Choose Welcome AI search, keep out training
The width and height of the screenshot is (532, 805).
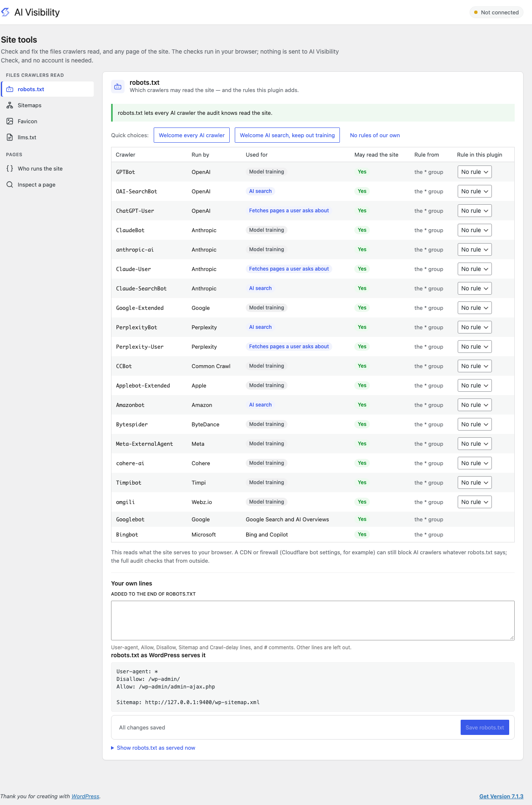coord(287,136)
